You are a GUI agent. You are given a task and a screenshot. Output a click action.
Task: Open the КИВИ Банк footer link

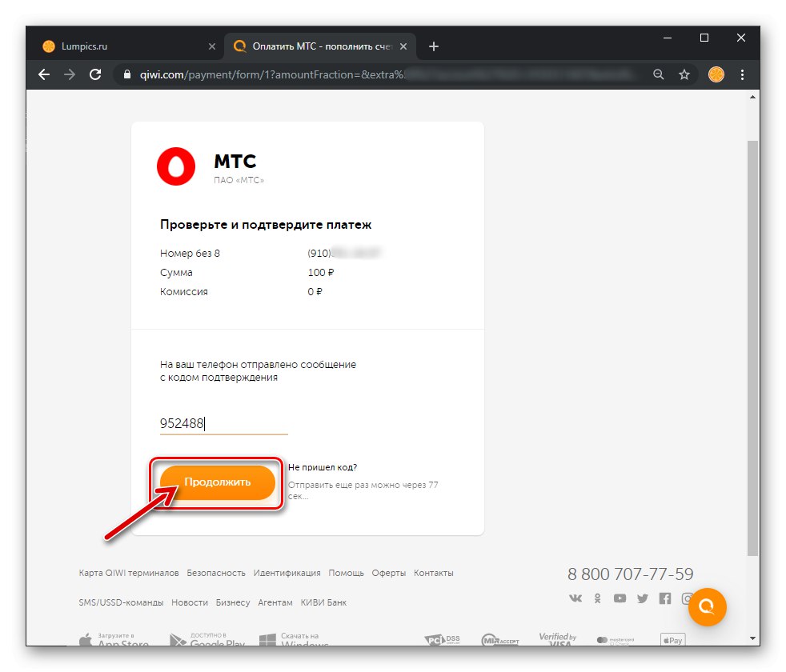323,602
